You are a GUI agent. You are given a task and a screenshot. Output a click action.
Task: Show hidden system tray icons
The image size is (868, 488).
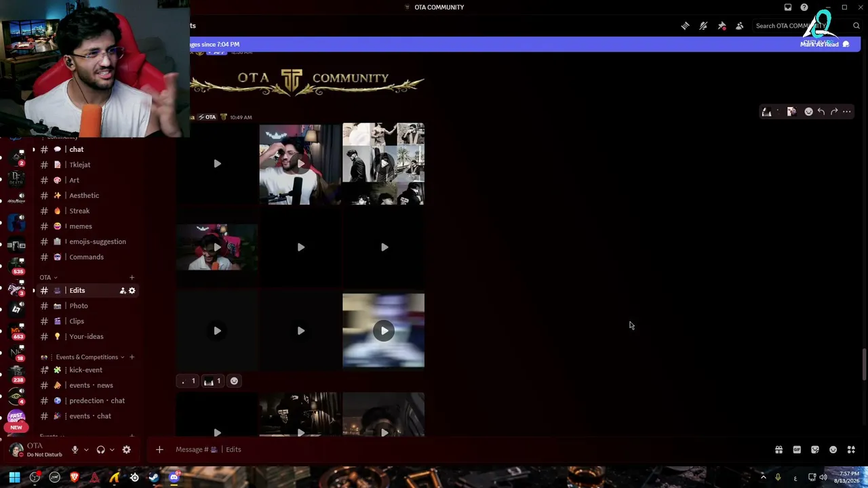[x=763, y=477]
